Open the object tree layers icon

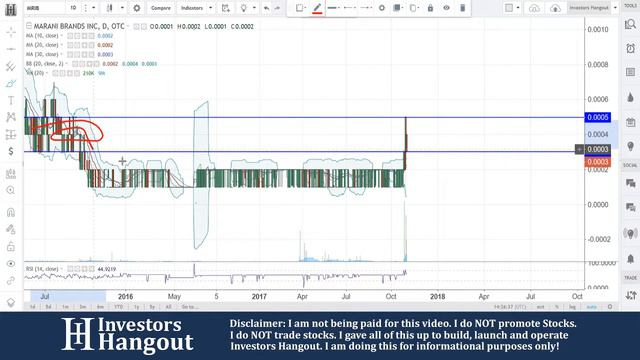tap(11, 302)
